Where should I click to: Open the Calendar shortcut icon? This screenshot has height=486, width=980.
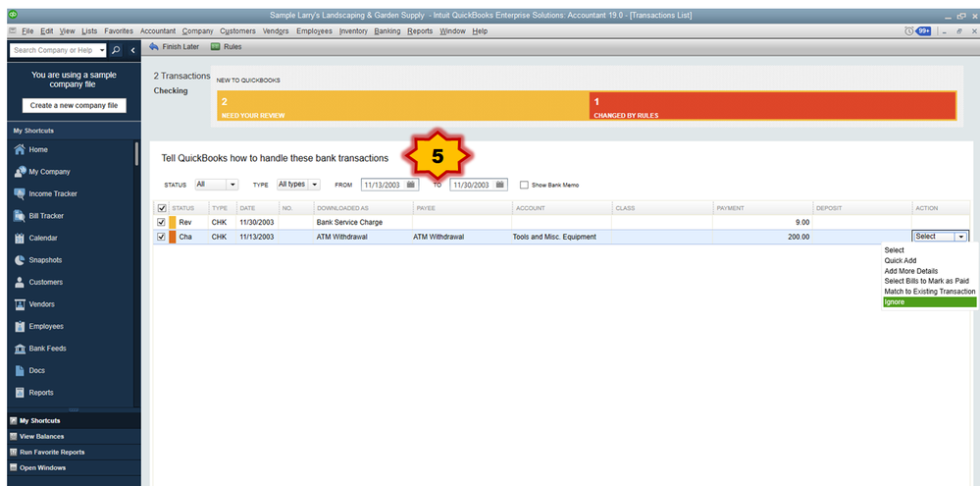(20, 238)
